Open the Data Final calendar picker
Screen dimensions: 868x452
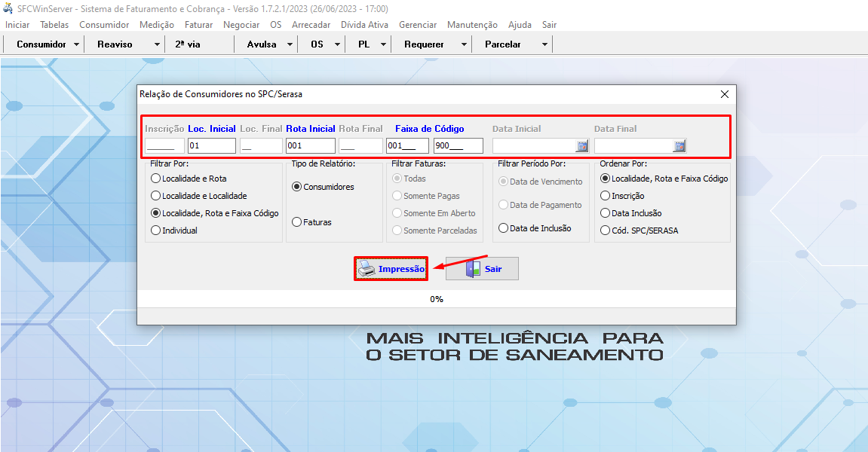[x=679, y=146]
